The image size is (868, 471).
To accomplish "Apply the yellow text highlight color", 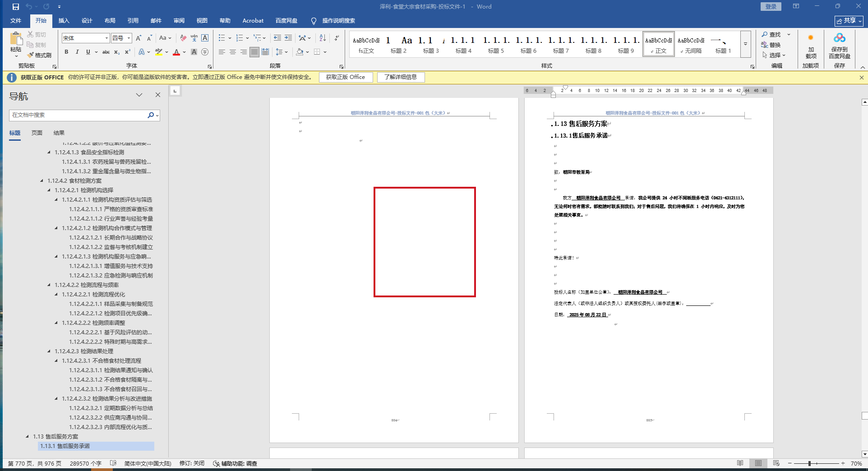I will (159, 52).
